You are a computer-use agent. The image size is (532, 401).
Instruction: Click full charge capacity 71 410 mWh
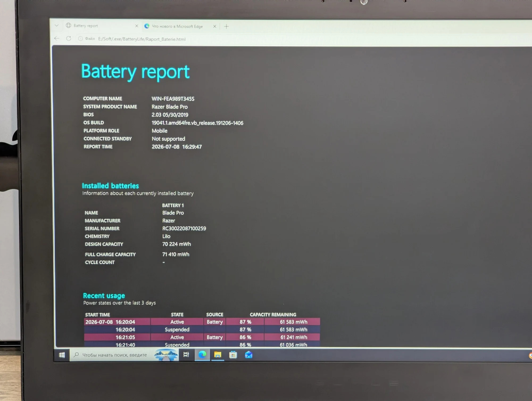pyautogui.click(x=176, y=254)
